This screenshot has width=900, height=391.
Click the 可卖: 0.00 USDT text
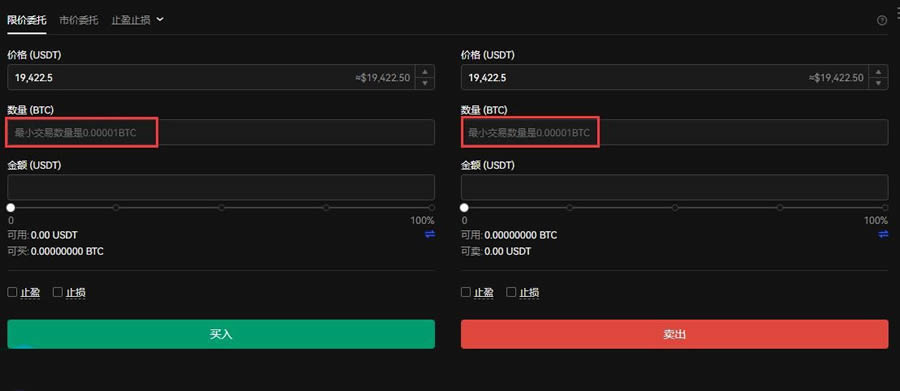point(496,251)
